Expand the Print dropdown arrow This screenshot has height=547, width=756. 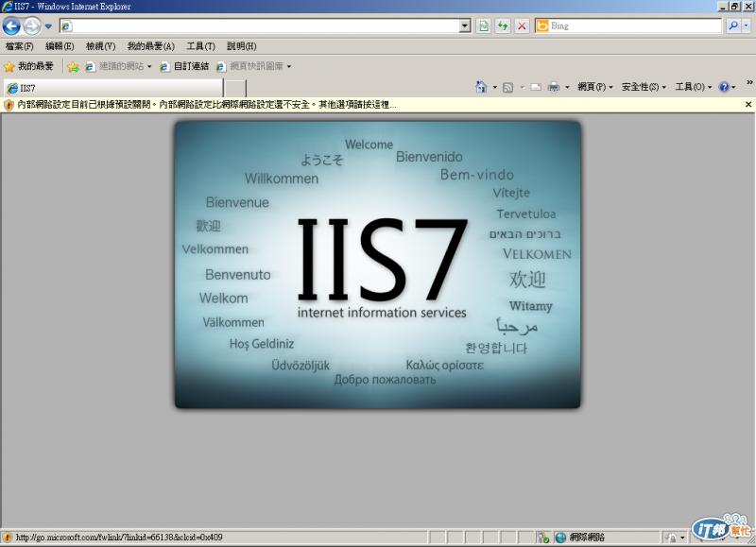567,88
